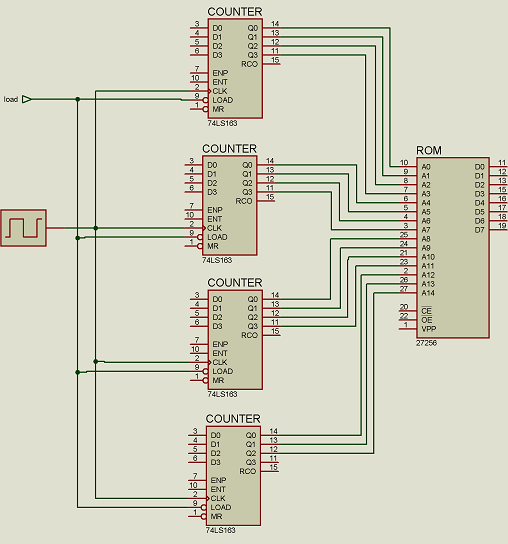Select the topmost 74LS163 counter chip
The image size is (508, 544).
pos(235,69)
